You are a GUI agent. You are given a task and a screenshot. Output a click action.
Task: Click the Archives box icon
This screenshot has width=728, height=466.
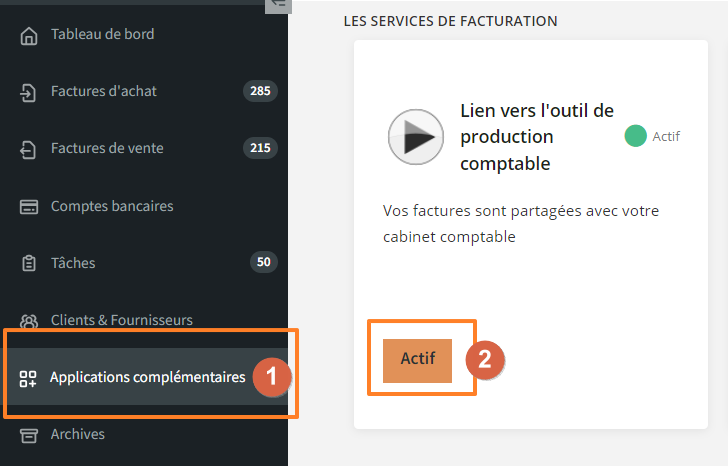(29, 435)
